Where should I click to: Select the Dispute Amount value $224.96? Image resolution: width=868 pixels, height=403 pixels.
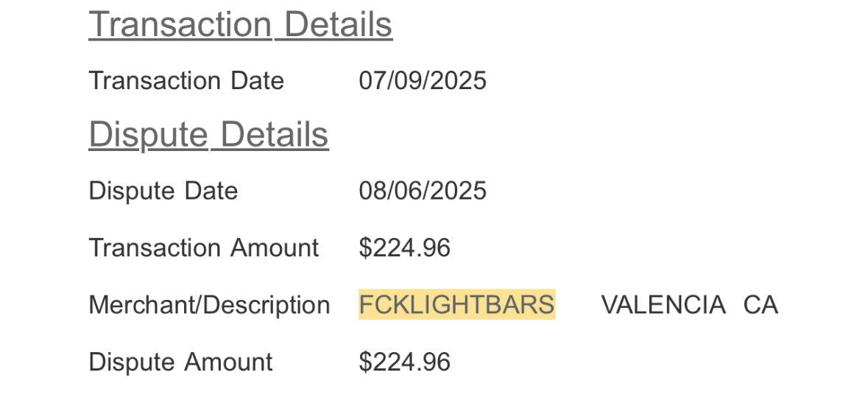(x=404, y=362)
